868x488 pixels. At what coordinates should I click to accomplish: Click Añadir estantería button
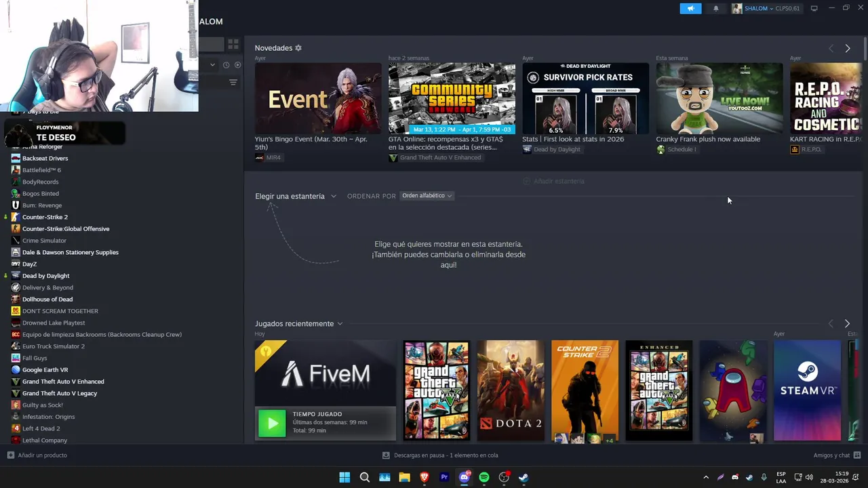[x=553, y=181]
